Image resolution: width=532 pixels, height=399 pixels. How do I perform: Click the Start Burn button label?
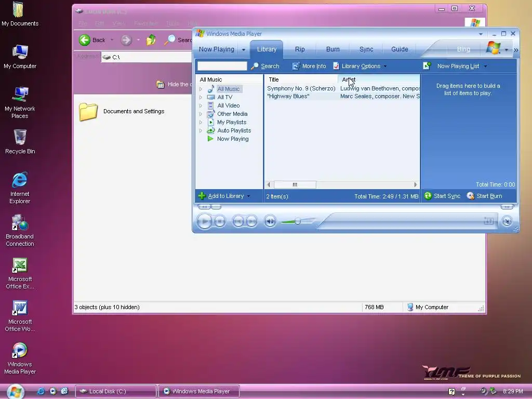489,196
